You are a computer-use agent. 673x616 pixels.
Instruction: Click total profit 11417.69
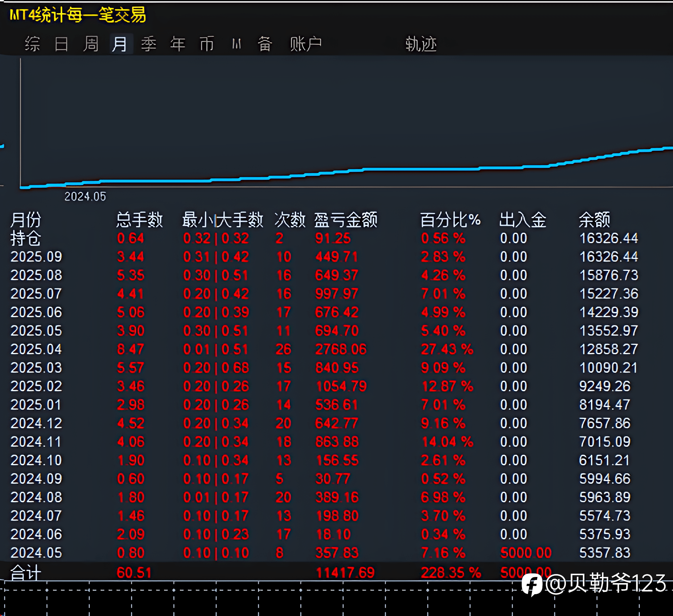[345, 573]
